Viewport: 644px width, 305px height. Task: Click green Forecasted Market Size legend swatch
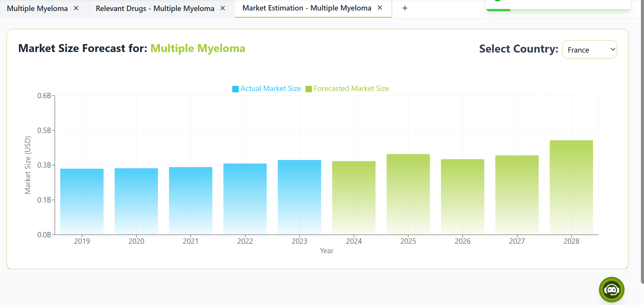click(309, 89)
